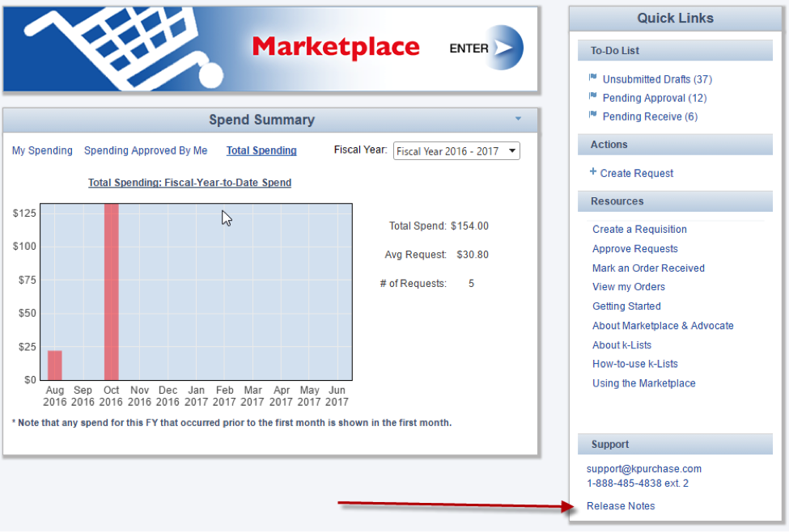Open the Release Notes link

[621, 506]
